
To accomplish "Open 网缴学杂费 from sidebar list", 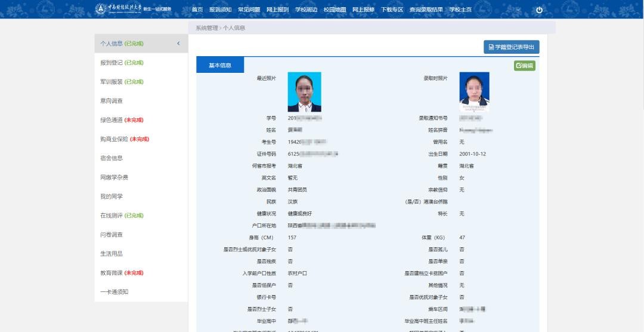I will (x=114, y=177).
